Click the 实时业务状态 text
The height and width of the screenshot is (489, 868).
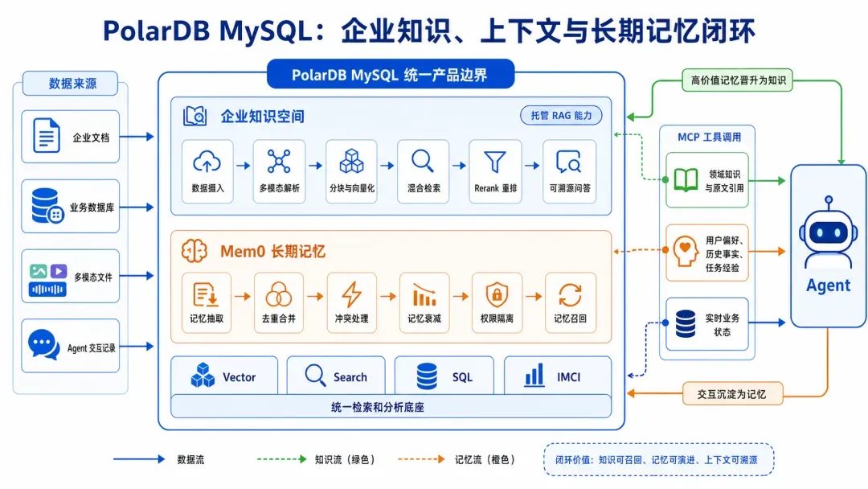tap(722, 324)
